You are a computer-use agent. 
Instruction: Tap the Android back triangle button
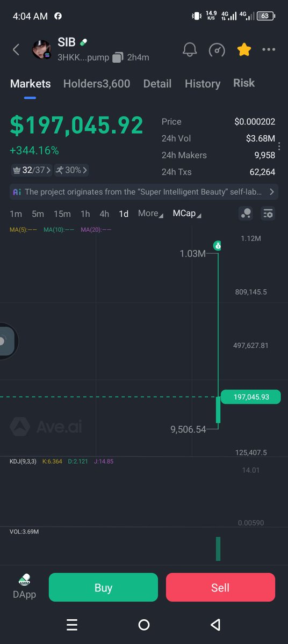(215, 625)
